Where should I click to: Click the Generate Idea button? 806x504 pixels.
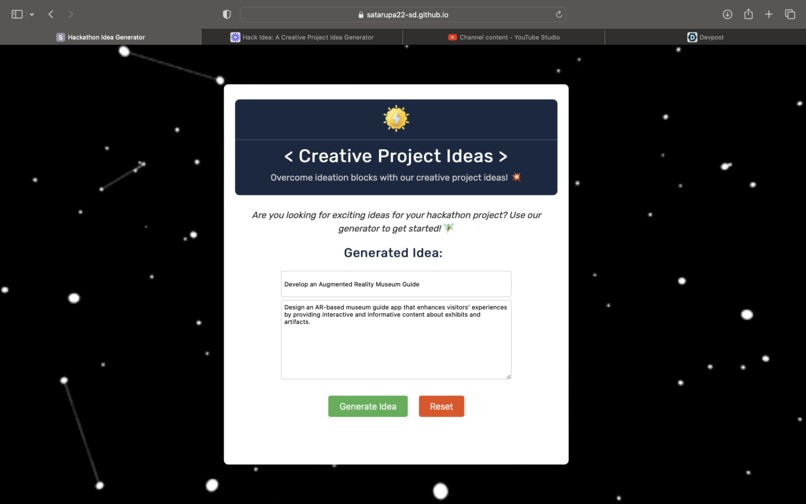pyautogui.click(x=368, y=406)
